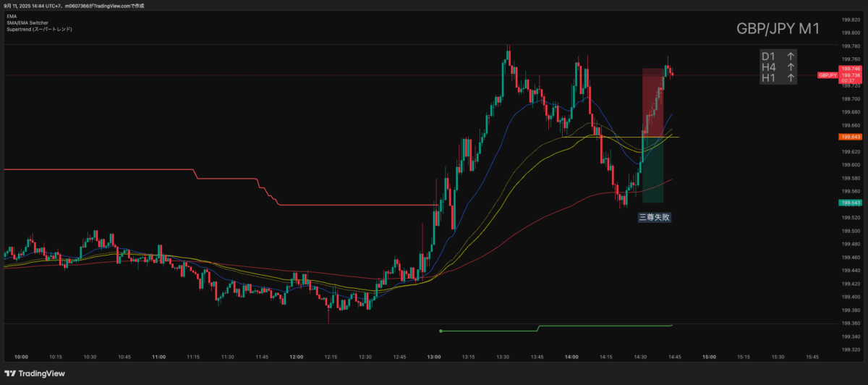
Task: Select the green 199.543 price label
Action: [849, 203]
